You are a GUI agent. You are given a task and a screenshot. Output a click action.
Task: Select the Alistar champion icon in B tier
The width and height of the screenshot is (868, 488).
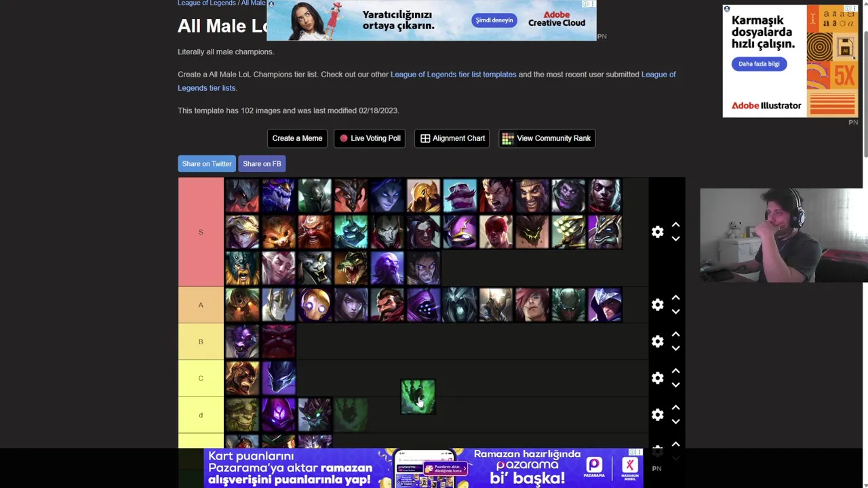[242, 342]
